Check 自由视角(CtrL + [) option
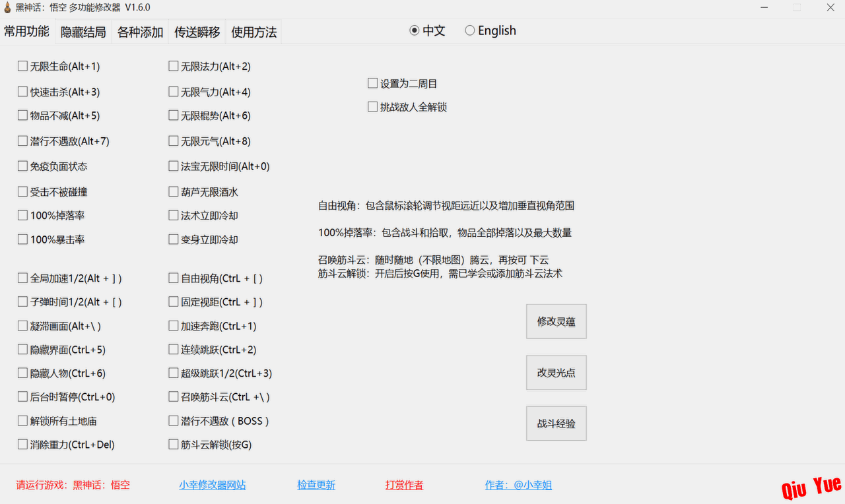 pos(174,278)
